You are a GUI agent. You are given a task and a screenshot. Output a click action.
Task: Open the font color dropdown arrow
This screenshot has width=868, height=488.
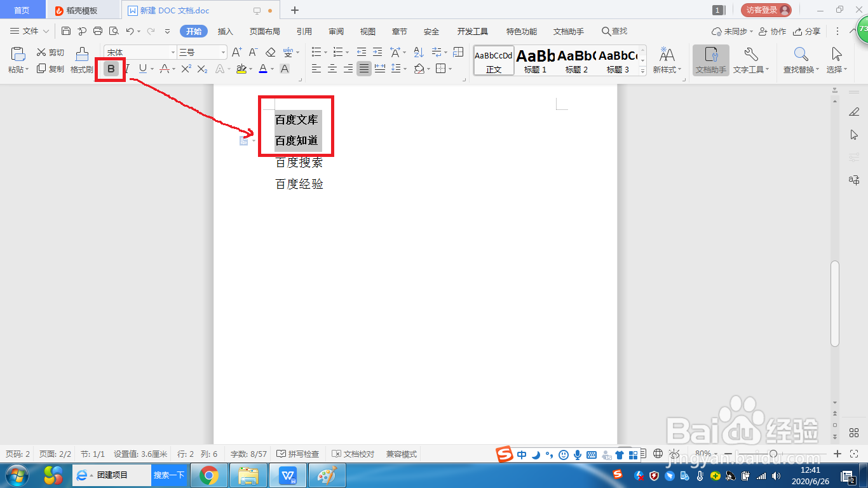pos(272,69)
